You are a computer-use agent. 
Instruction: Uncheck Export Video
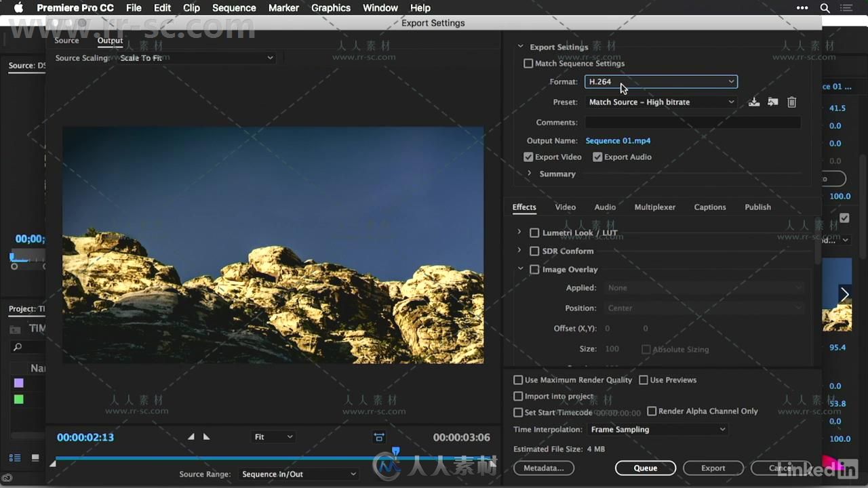(528, 157)
